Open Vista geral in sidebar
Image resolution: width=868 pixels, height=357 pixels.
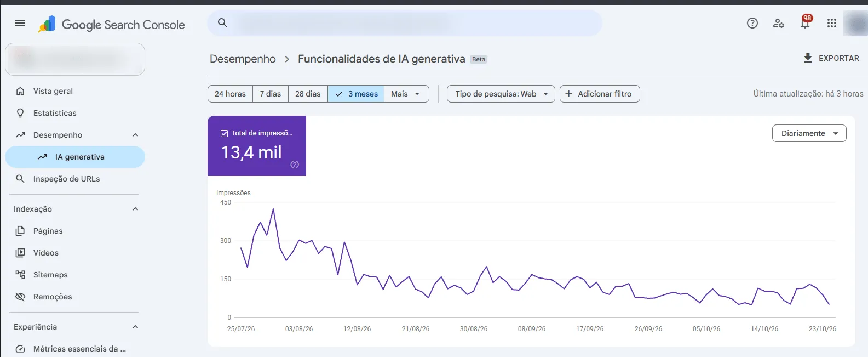point(75,91)
